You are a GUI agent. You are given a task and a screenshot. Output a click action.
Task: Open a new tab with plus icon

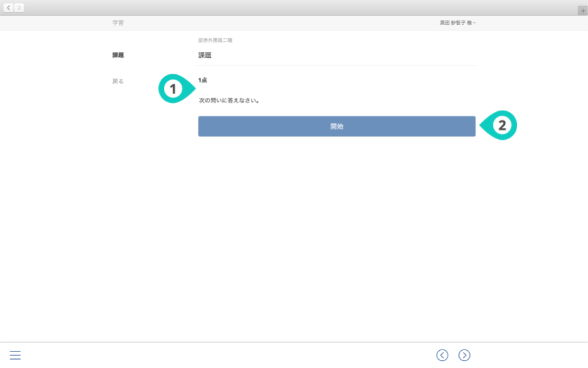coord(582,11)
